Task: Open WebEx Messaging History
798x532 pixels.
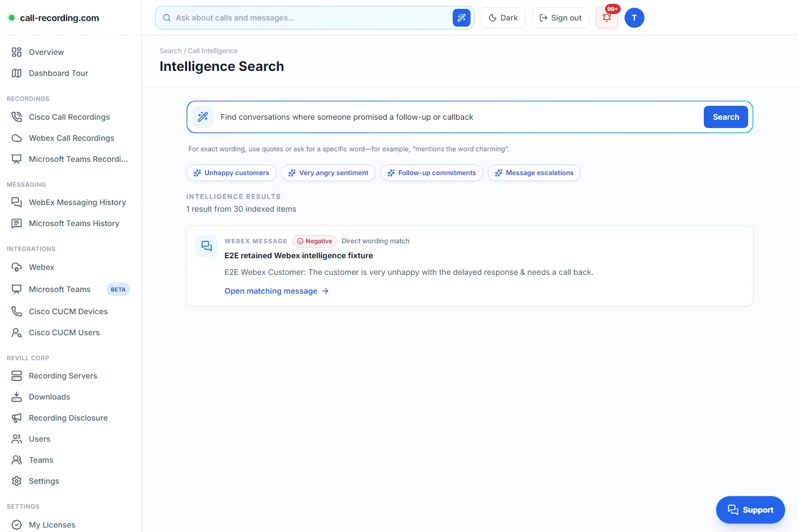Action: click(x=70, y=202)
